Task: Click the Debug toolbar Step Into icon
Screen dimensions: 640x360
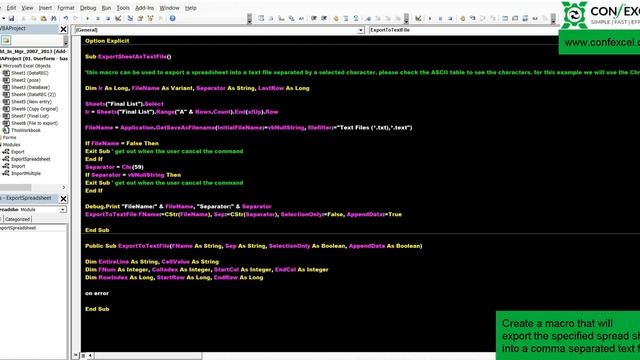Action: click(472, 18)
